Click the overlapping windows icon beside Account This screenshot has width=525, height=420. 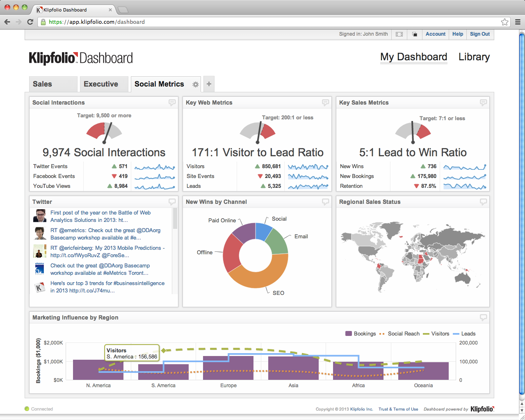point(415,34)
